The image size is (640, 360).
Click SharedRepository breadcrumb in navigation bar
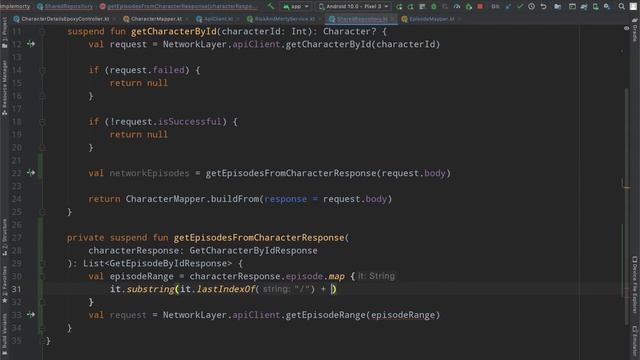tap(65, 6)
